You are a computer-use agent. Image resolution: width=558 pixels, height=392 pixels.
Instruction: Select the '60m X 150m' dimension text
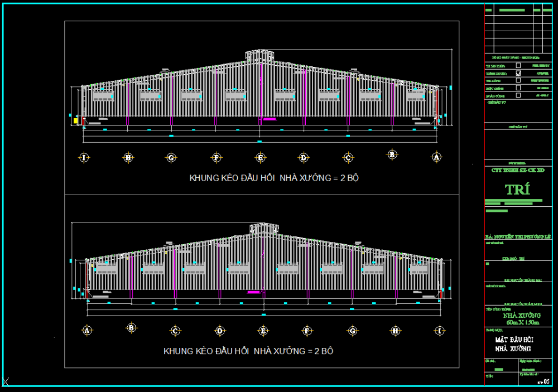point(523,323)
